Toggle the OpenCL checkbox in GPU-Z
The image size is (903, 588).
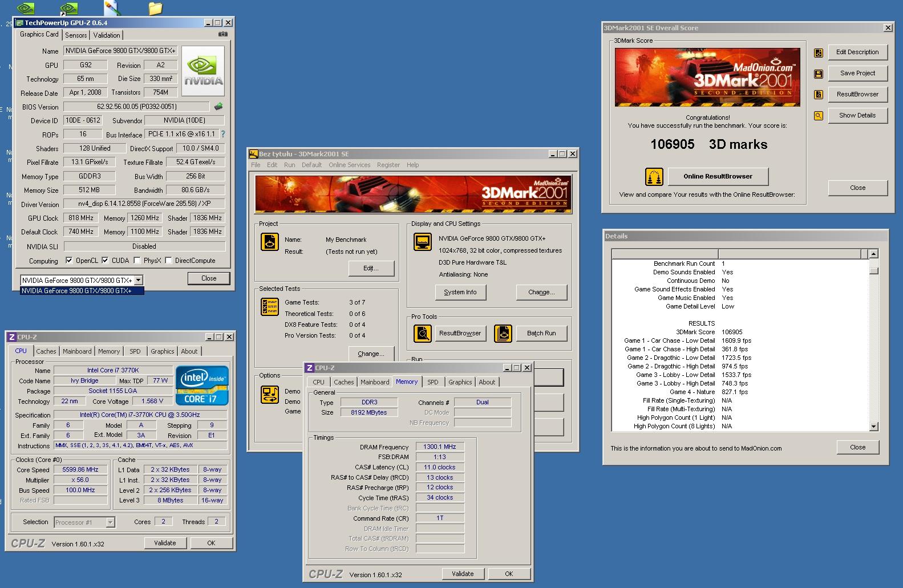click(69, 260)
